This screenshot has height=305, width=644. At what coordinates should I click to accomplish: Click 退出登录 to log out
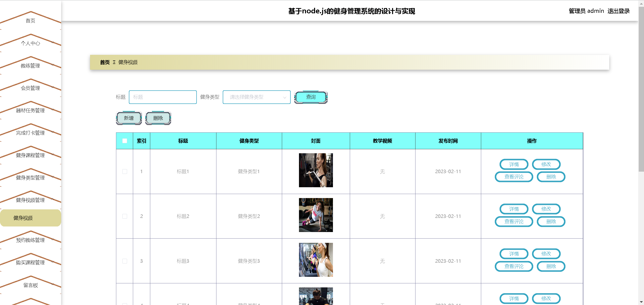[x=618, y=11]
